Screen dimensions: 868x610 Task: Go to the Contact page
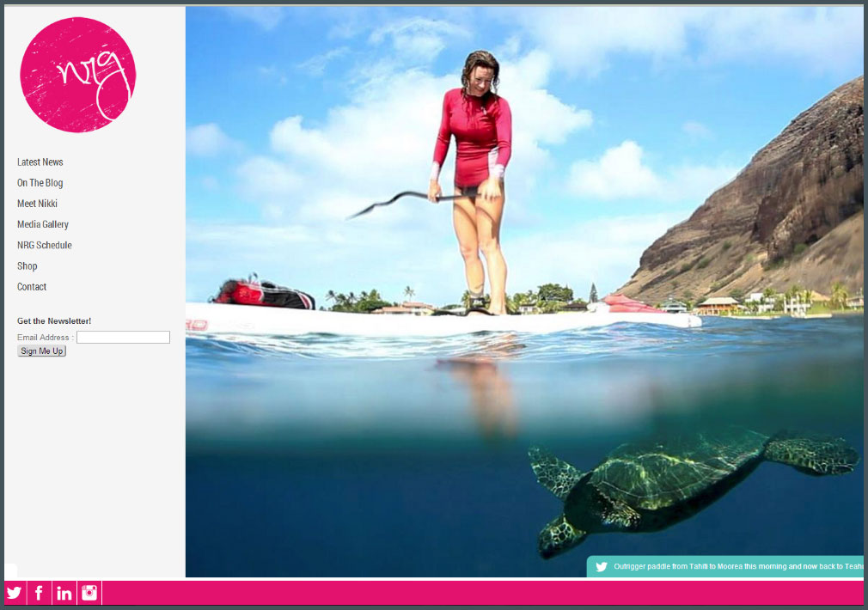(x=32, y=287)
